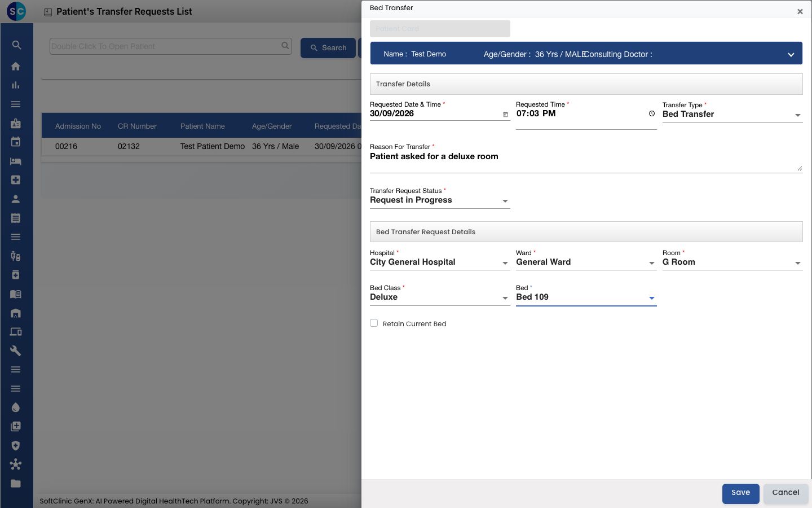The width and height of the screenshot is (812, 508).
Task: Save the bed transfer request
Action: [x=740, y=493]
